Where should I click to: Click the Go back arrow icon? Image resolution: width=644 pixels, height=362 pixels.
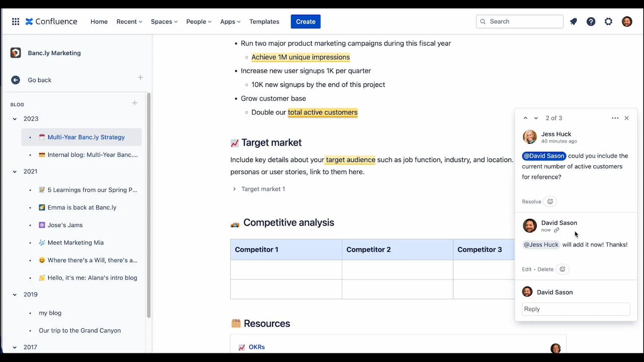coord(16,80)
